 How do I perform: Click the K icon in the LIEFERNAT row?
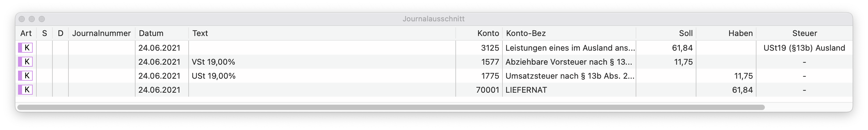pos(26,90)
